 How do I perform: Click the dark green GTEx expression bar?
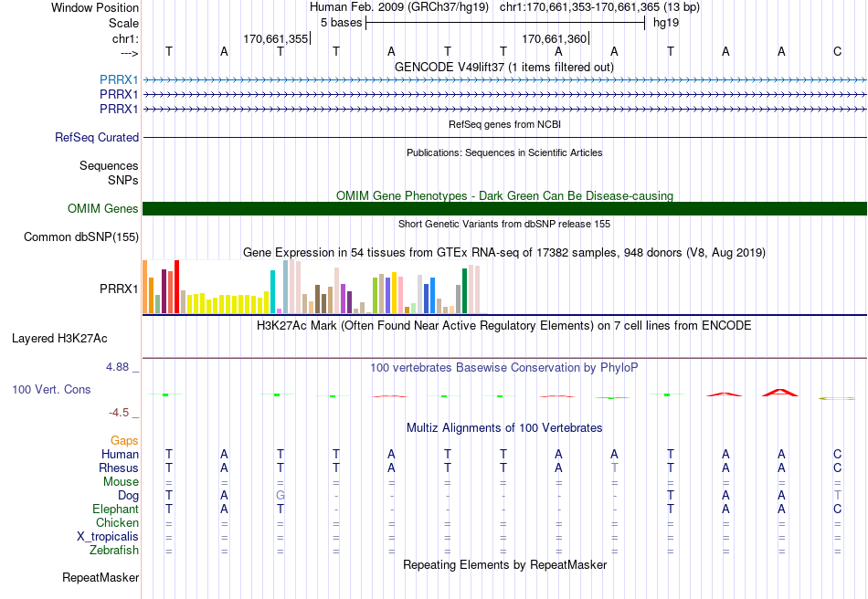(x=465, y=291)
